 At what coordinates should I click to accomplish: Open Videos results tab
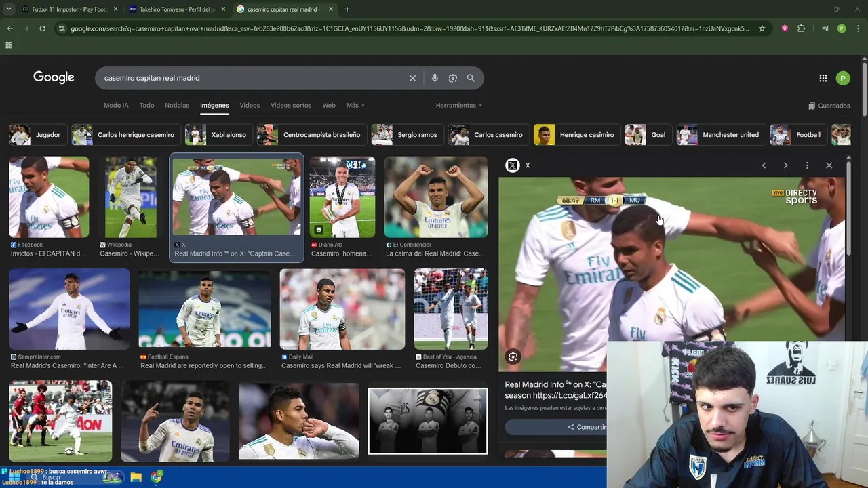coord(250,106)
